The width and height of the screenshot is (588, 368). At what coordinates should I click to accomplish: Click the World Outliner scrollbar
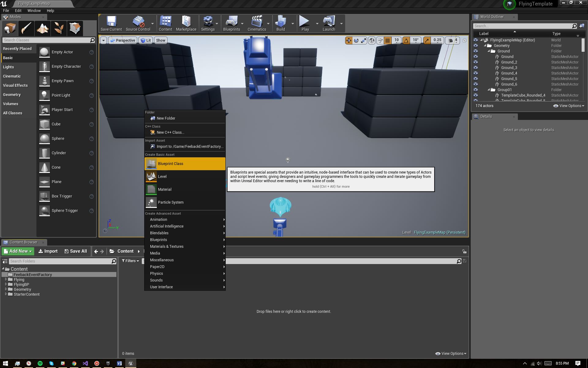583,45
